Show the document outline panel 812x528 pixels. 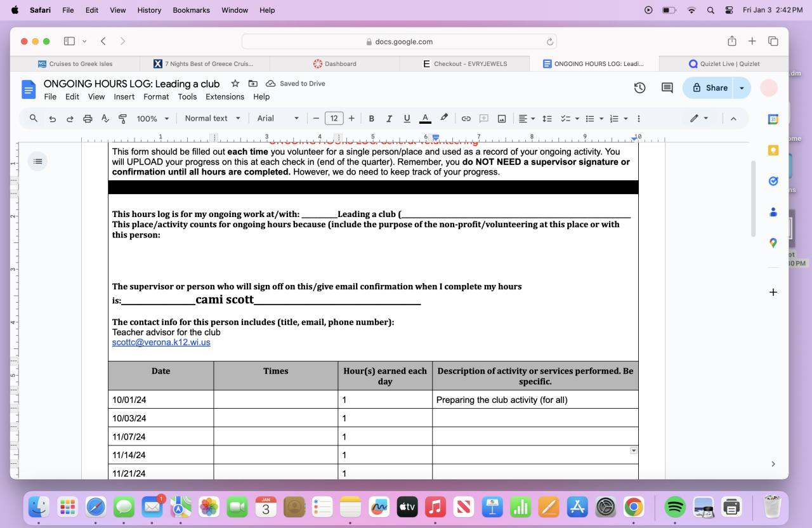[x=38, y=162]
